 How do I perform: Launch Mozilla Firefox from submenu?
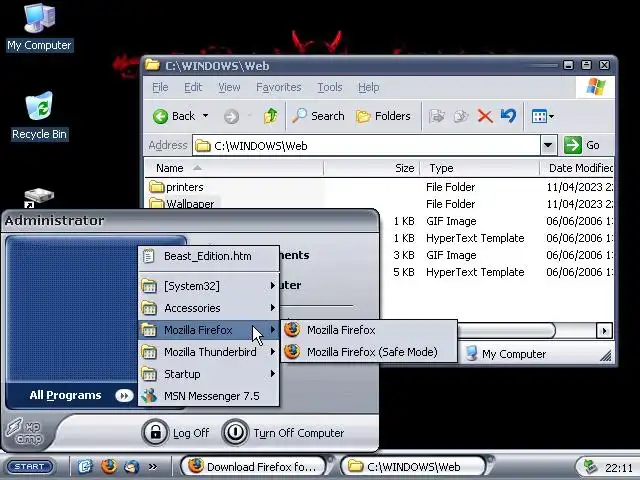369,330
